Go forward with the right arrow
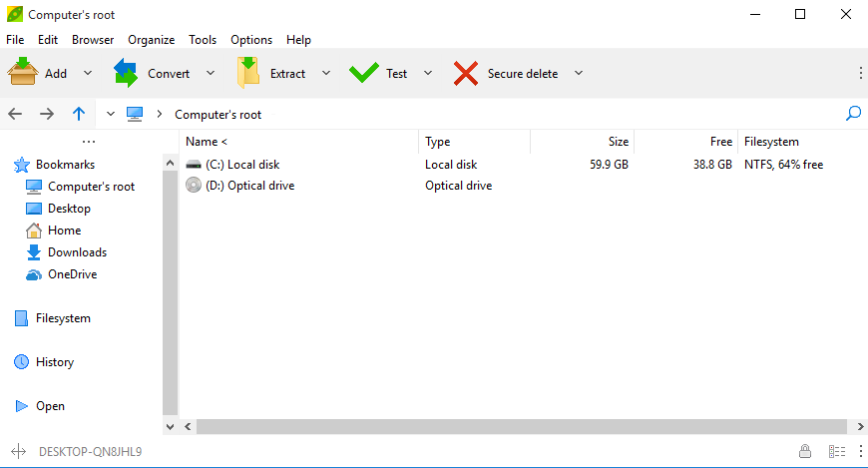This screenshot has height=468, width=868. coord(47,114)
